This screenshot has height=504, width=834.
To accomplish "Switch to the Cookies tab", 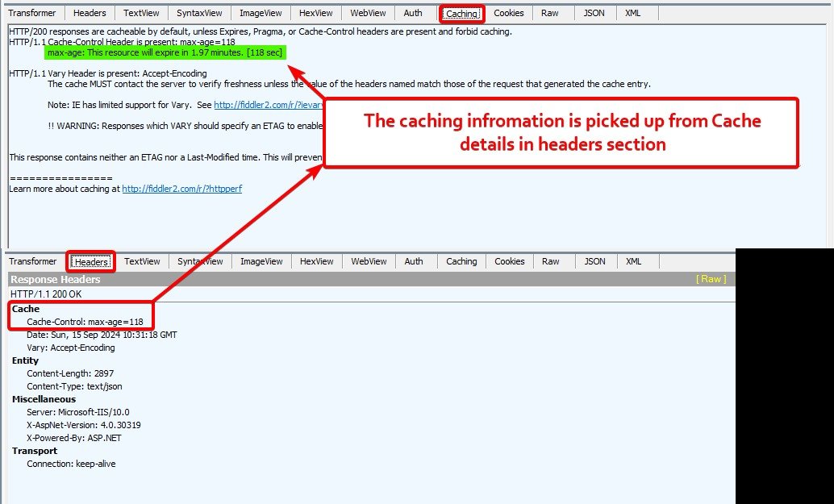I will click(x=508, y=12).
